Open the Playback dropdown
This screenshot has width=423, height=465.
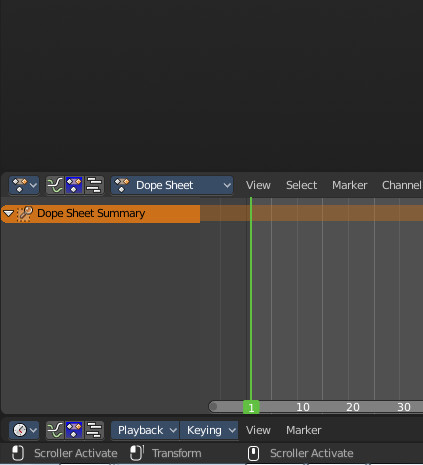(x=145, y=430)
